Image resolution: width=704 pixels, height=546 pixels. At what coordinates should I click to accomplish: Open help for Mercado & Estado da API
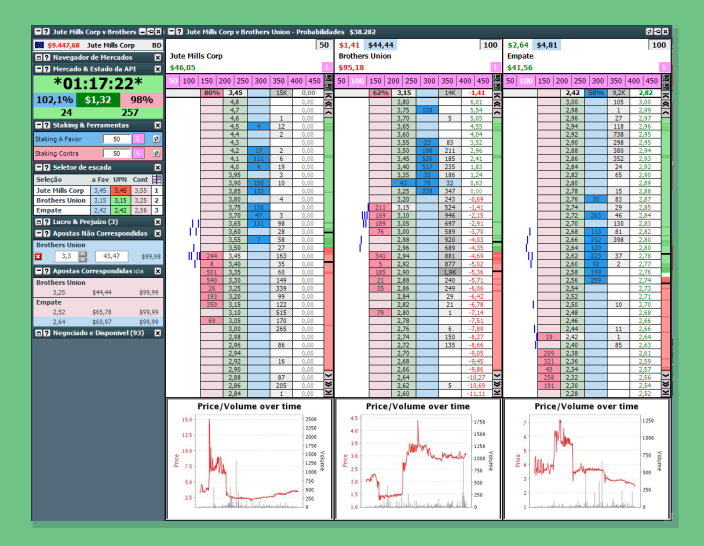[x=47, y=69]
